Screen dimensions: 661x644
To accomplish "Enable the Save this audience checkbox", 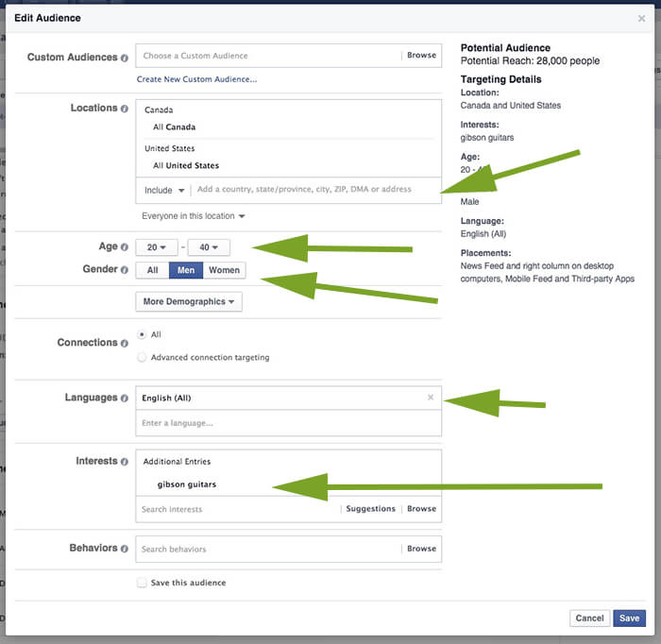I will [x=142, y=583].
